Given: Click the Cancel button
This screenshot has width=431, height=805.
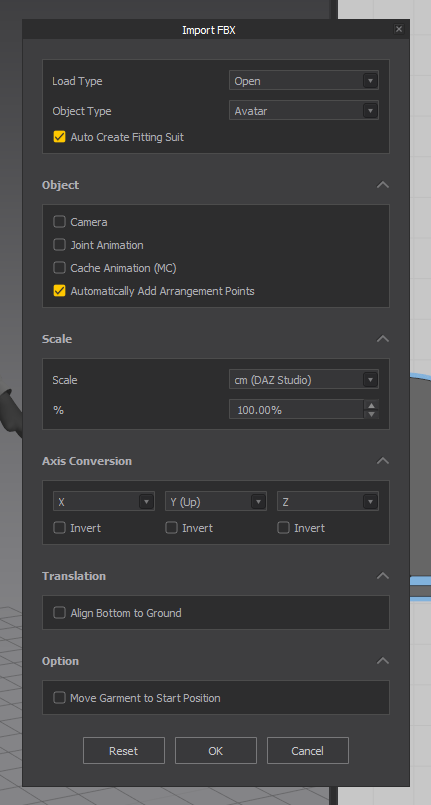Looking at the screenshot, I should point(307,751).
